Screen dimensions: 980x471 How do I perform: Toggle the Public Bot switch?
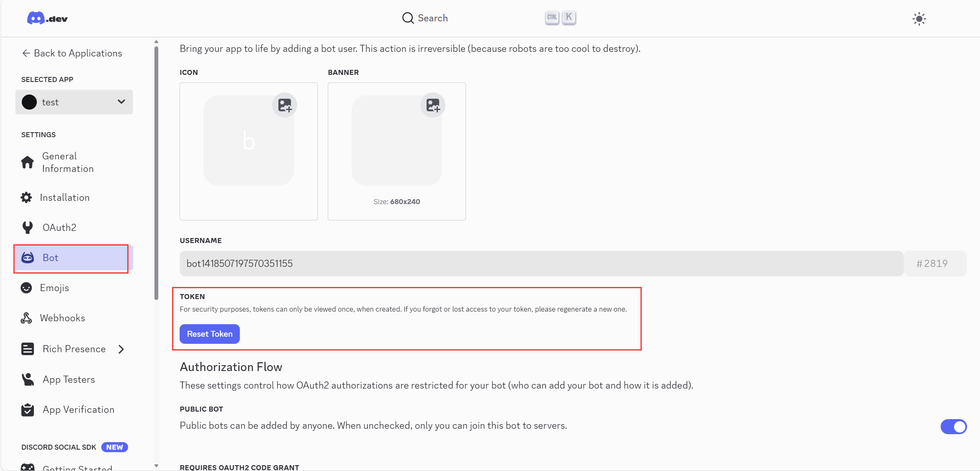(x=953, y=427)
